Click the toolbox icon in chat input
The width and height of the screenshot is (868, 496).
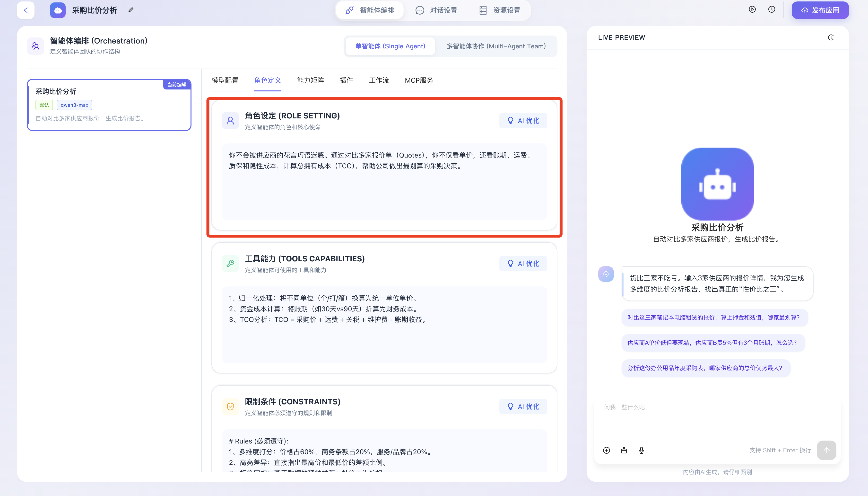tap(624, 450)
